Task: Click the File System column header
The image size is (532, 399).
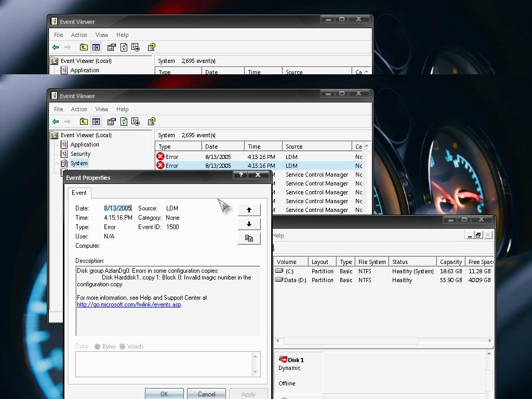Action: click(x=372, y=262)
